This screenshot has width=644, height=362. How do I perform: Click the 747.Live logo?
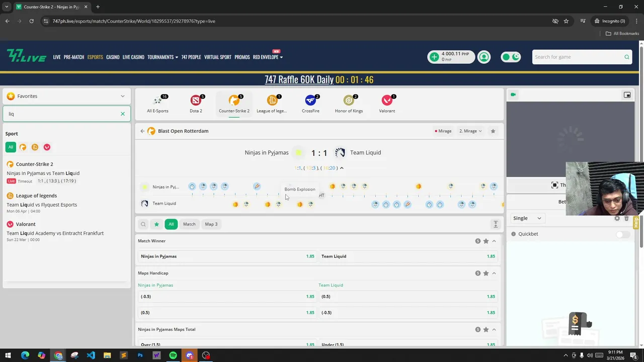[27, 56]
